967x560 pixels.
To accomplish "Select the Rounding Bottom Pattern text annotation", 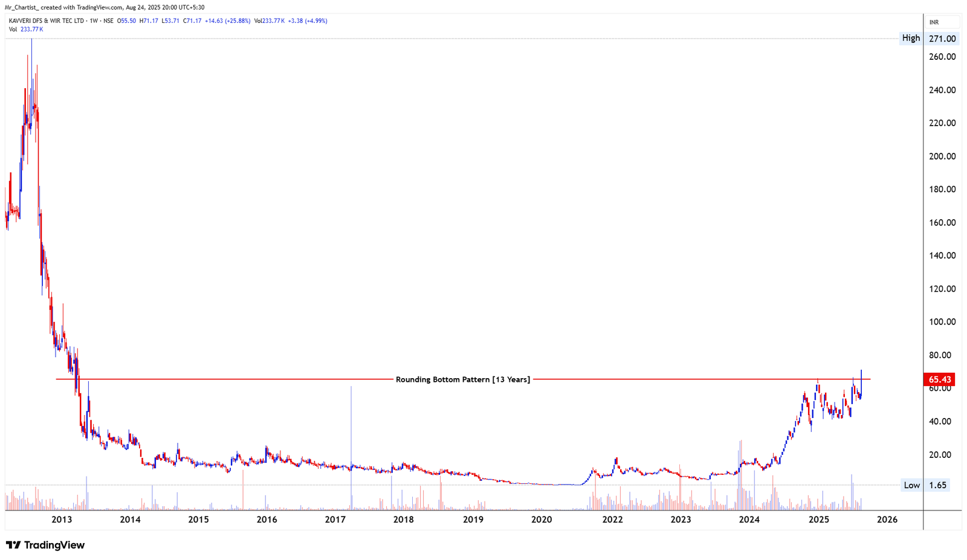I will point(463,379).
